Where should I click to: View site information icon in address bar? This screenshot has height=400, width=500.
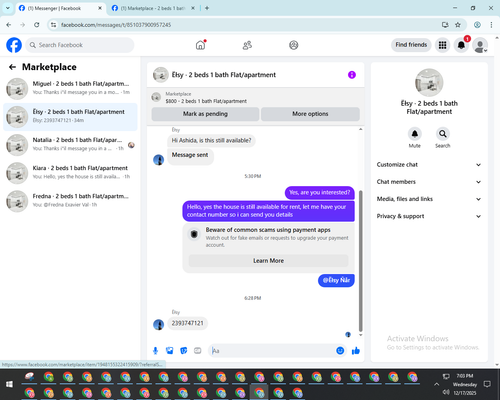(53, 25)
